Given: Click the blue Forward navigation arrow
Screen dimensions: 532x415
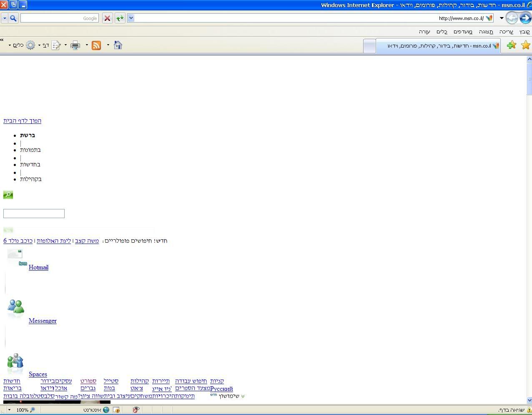Looking at the screenshot, I should [525, 18].
